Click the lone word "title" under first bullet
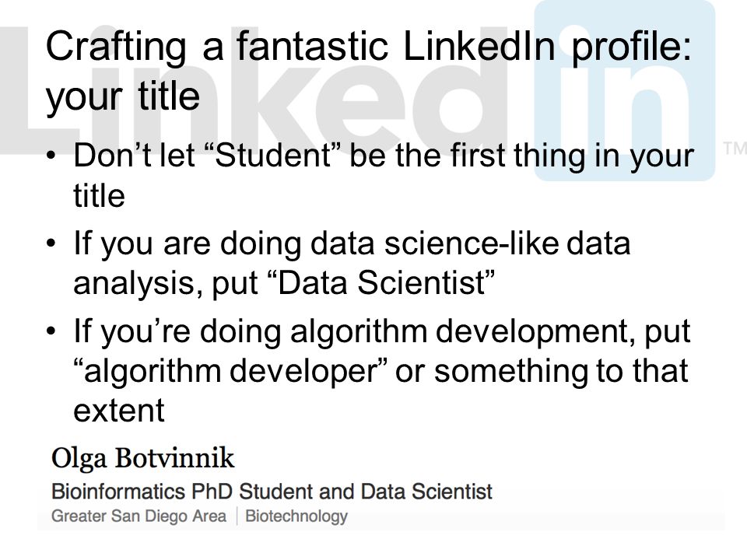747x560 pixels. (99, 196)
